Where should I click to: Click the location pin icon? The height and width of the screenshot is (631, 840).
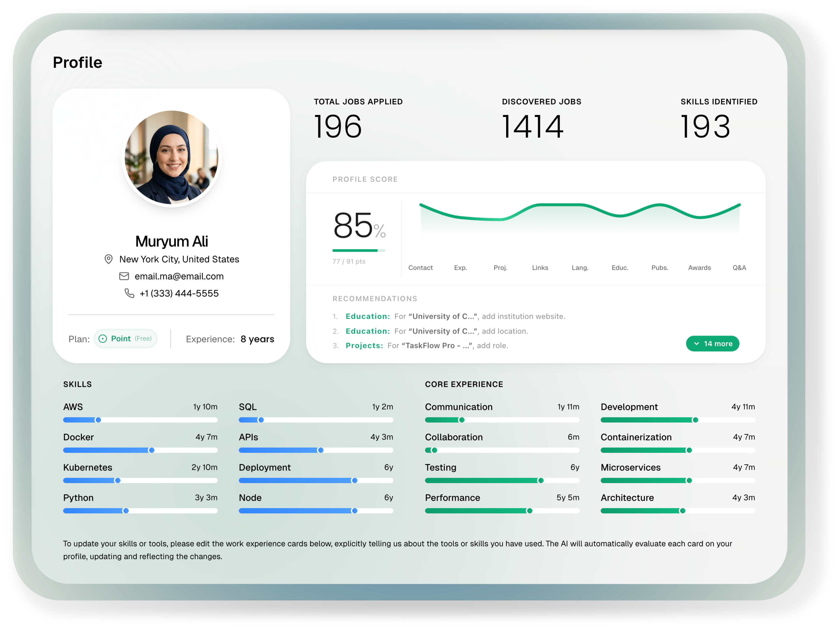pyautogui.click(x=109, y=259)
